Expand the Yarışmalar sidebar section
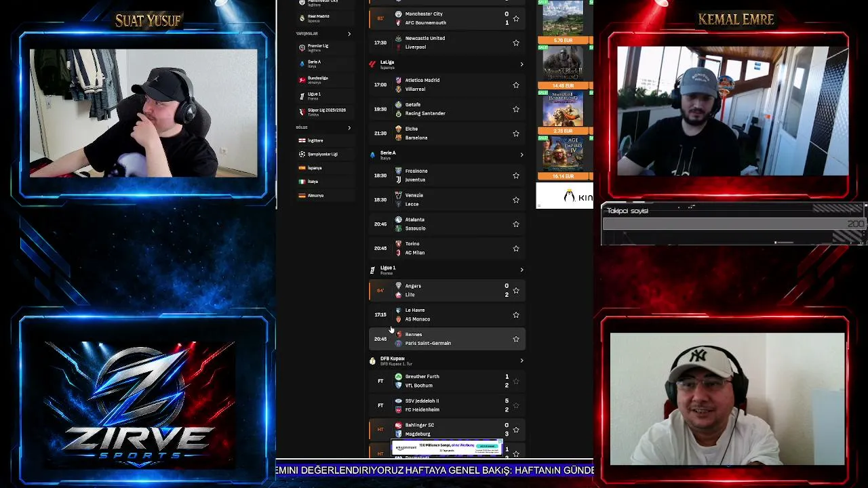868x488 pixels. click(349, 34)
